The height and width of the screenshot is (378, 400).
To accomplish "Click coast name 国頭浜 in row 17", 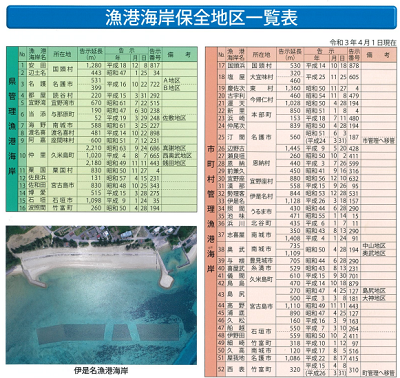I will [236, 66].
